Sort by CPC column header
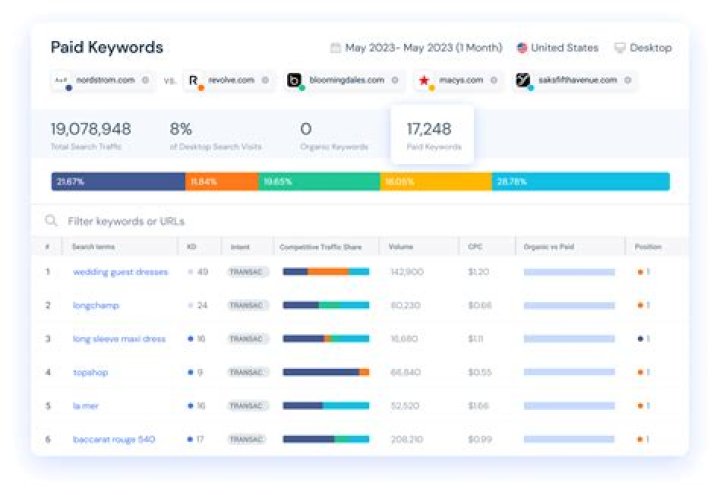This screenshot has height=495, width=720. pos(475,247)
